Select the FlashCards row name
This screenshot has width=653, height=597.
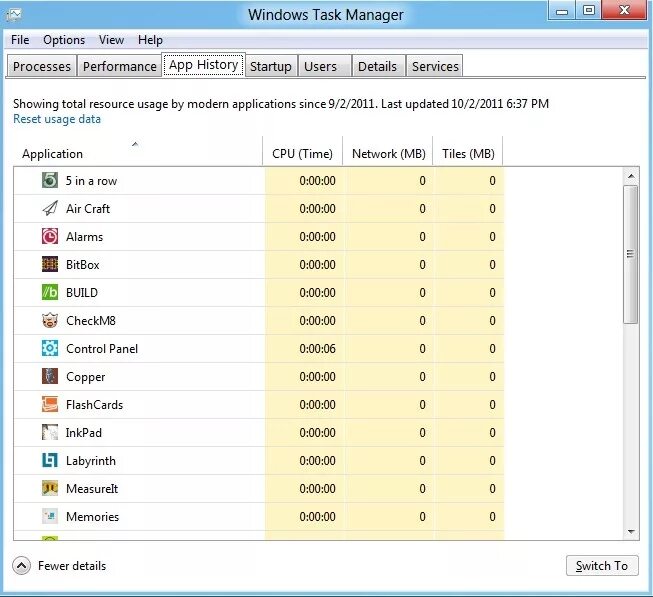click(x=95, y=405)
